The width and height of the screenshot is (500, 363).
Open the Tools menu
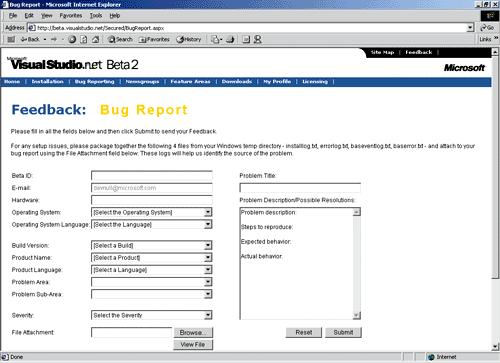96,16
